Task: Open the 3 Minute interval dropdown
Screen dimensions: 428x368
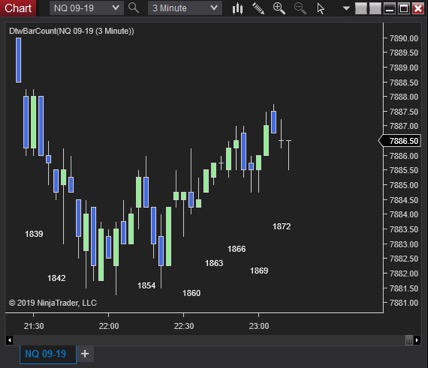Action: pos(185,8)
